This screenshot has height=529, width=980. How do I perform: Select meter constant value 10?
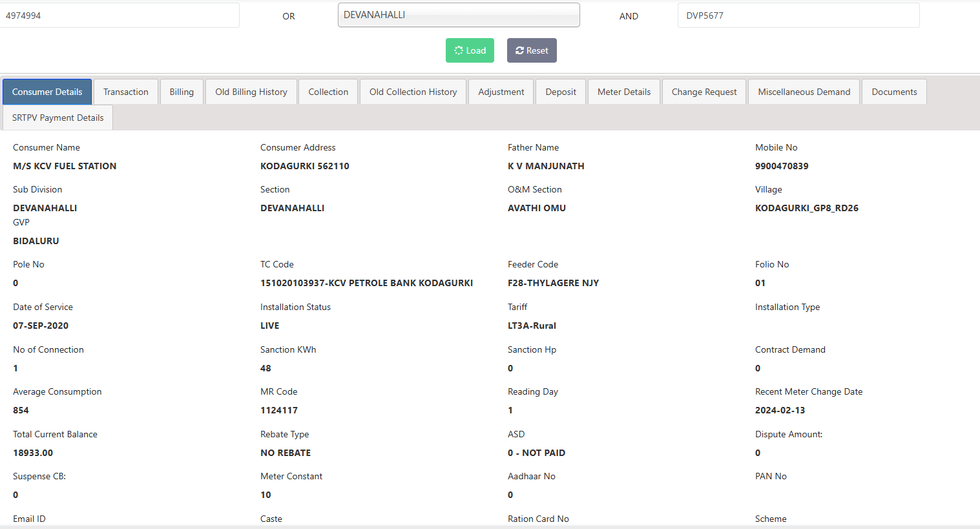[266, 495]
